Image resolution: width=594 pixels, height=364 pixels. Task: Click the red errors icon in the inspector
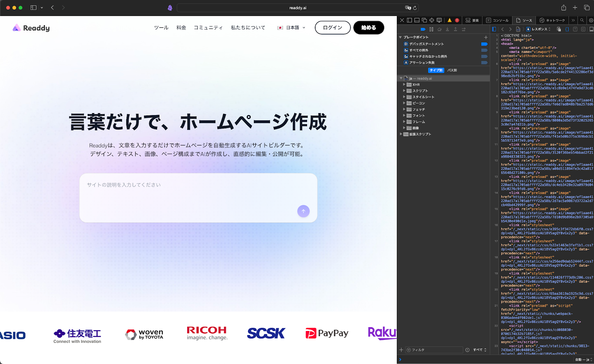(457, 20)
